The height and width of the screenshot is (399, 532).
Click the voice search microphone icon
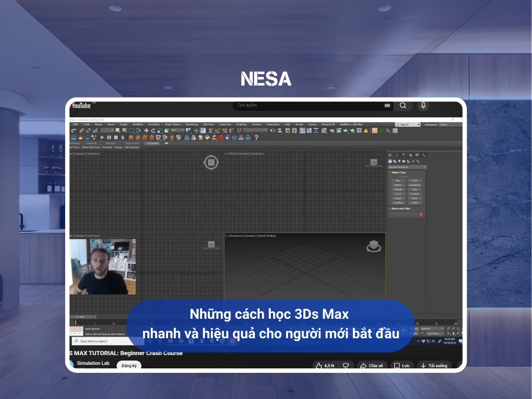point(423,106)
